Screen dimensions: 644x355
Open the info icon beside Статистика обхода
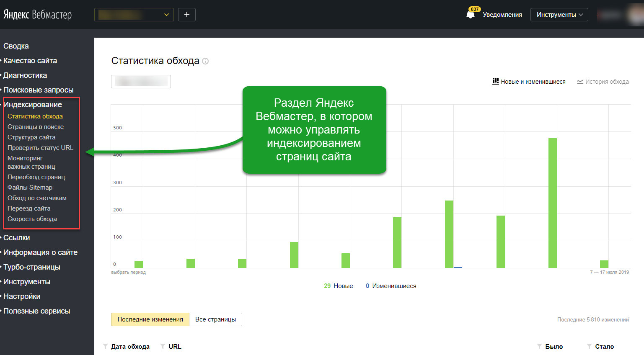[205, 61]
